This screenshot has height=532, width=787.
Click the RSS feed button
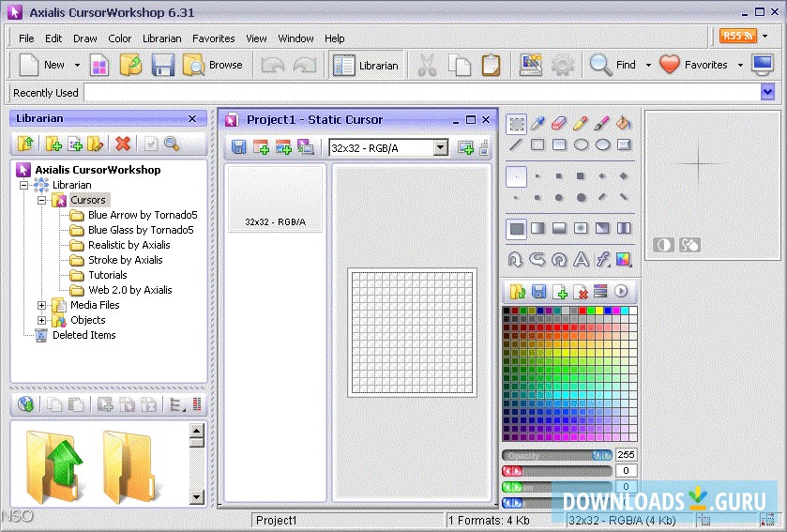pyautogui.click(x=738, y=37)
